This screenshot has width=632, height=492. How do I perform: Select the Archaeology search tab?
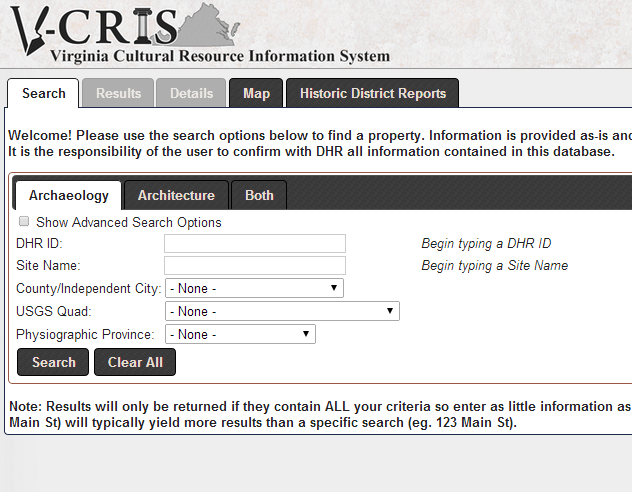pyautogui.click(x=69, y=195)
